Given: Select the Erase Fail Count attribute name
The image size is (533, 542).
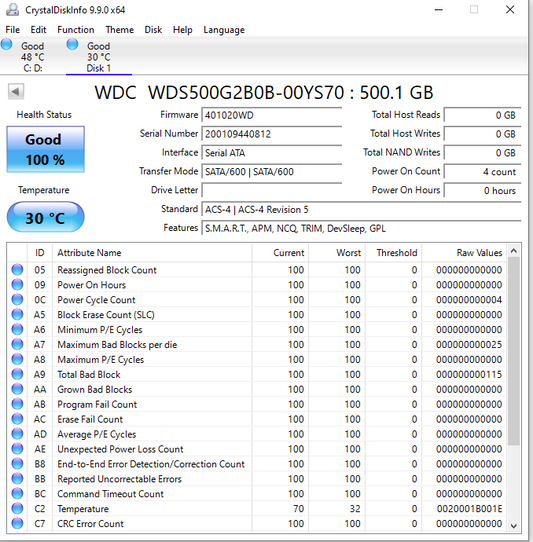Looking at the screenshot, I should pyautogui.click(x=90, y=419).
